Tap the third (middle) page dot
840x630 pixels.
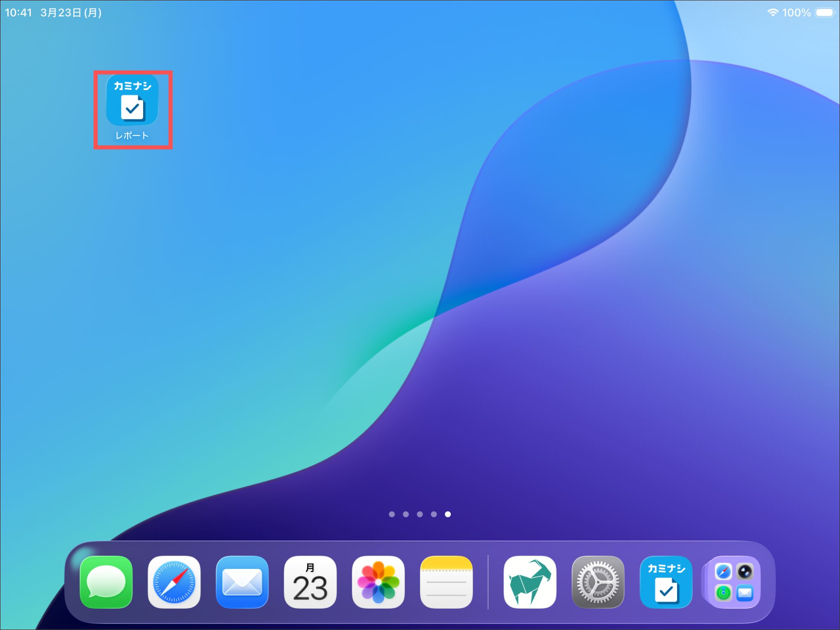(420, 514)
